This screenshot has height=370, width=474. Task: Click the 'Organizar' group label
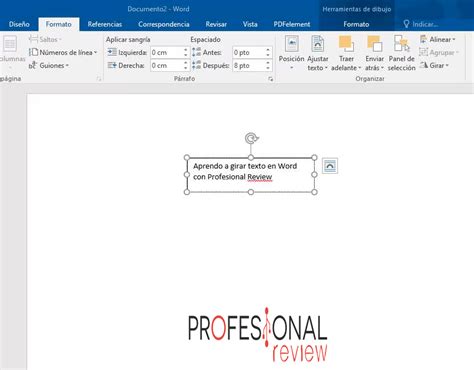[x=370, y=79]
